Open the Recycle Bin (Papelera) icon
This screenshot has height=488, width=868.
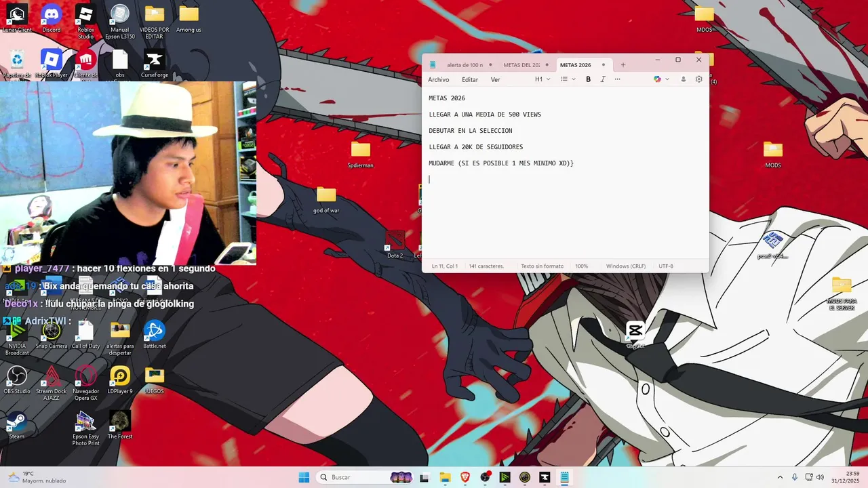17,64
